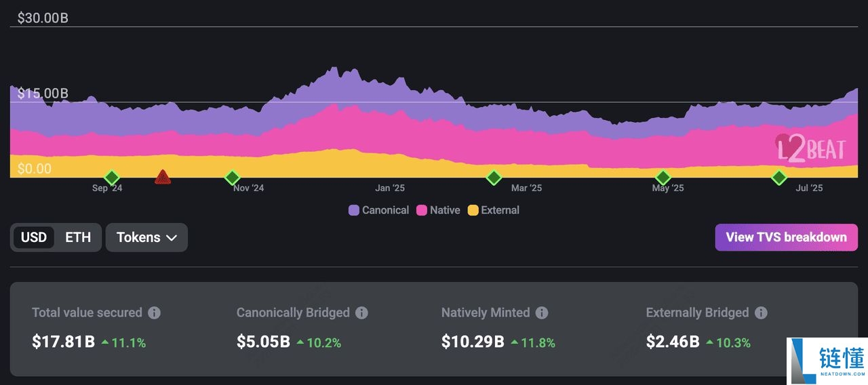Click the purple Canonical legend swatch
The height and width of the screenshot is (385, 868).
(354, 210)
